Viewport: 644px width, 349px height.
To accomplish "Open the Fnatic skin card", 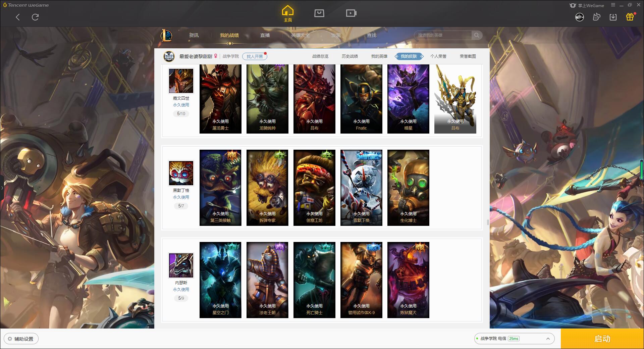I will point(361,99).
